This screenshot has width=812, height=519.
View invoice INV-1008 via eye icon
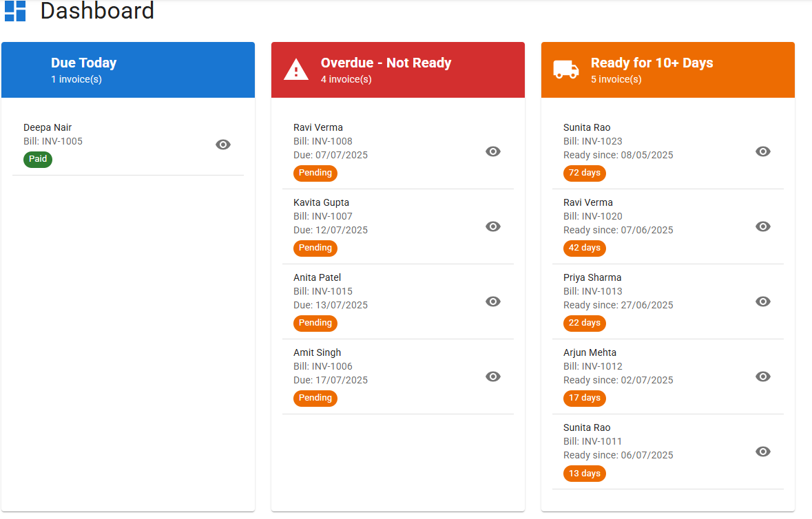[x=493, y=151]
